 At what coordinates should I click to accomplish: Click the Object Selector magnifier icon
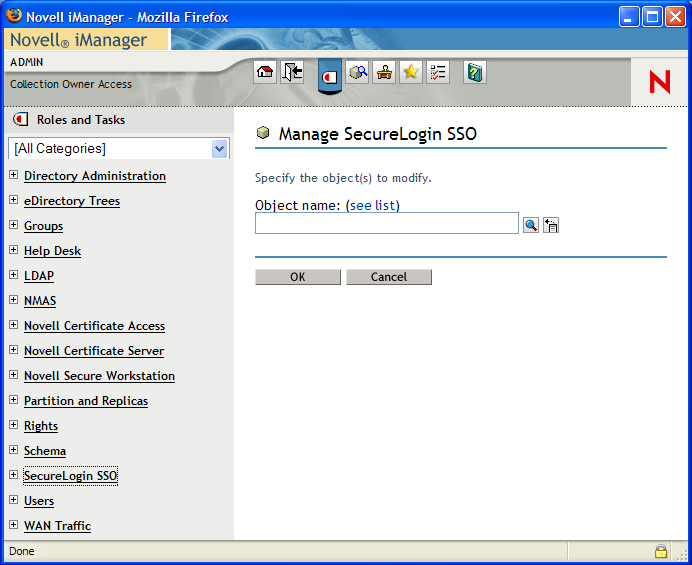531,225
